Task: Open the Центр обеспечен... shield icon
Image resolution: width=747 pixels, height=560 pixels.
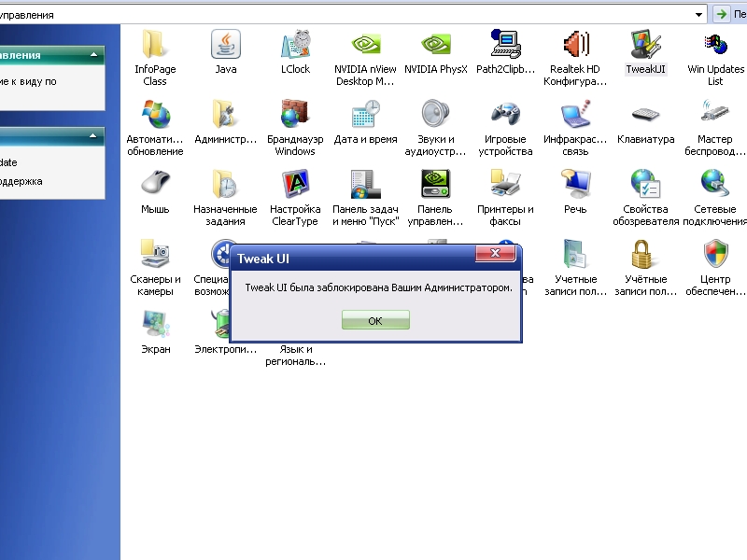Action: pyautogui.click(x=715, y=254)
